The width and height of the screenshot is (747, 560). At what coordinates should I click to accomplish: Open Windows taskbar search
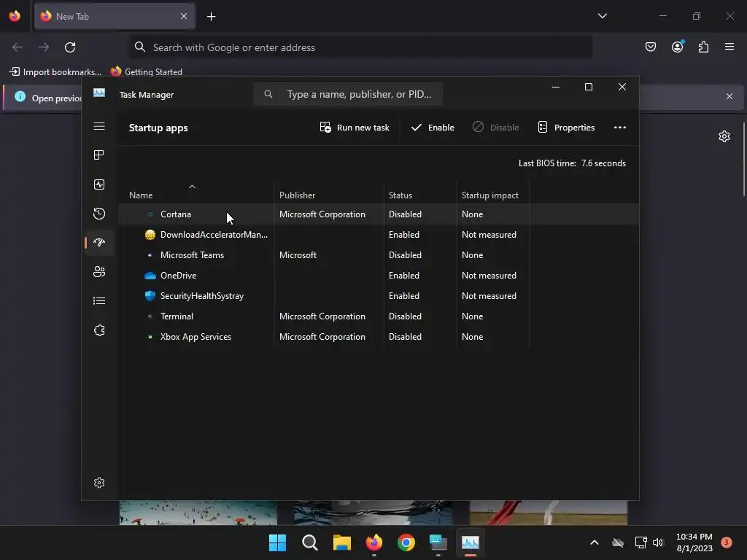pyautogui.click(x=309, y=542)
